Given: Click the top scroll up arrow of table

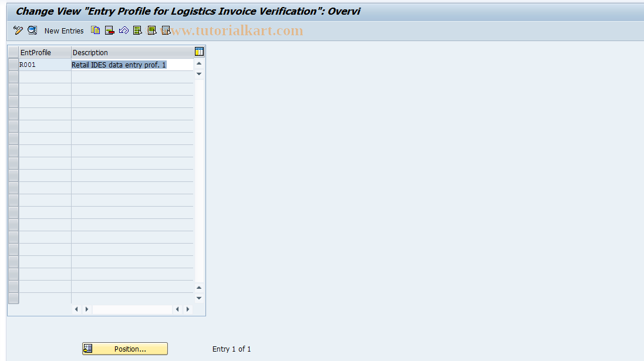Looking at the screenshot, I should tap(199, 63).
